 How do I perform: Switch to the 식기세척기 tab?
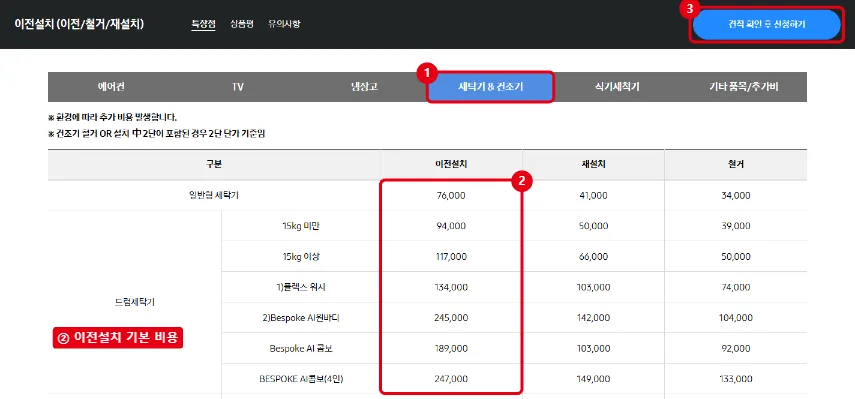617,87
